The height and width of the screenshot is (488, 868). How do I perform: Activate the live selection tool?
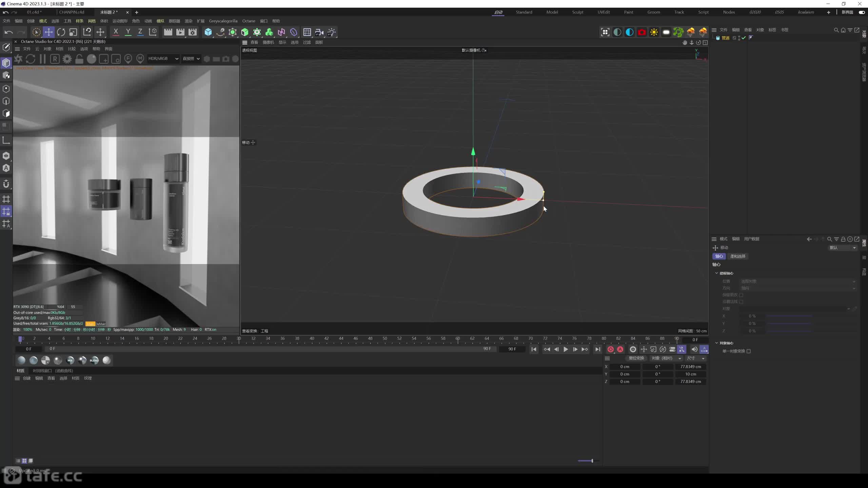(36, 32)
